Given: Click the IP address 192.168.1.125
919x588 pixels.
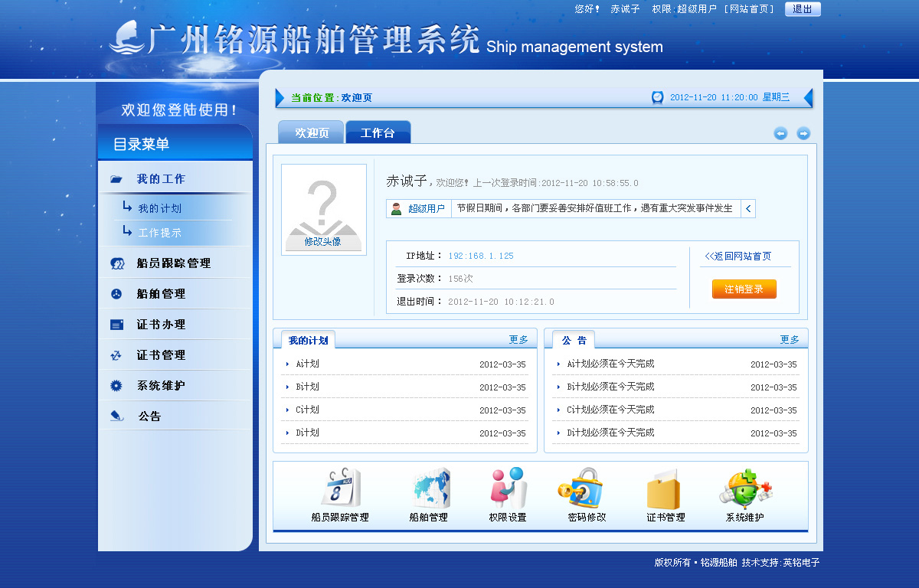Looking at the screenshot, I should tap(481, 256).
